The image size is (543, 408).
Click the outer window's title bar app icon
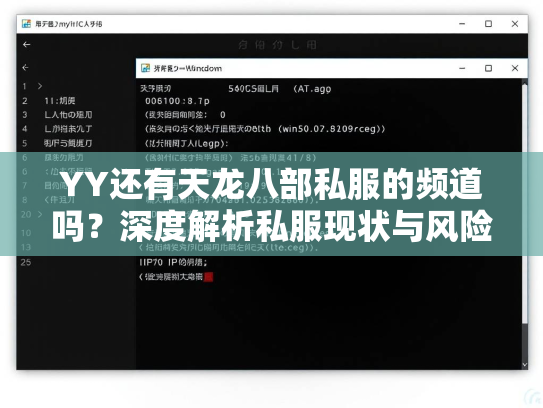tap(26, 24)
